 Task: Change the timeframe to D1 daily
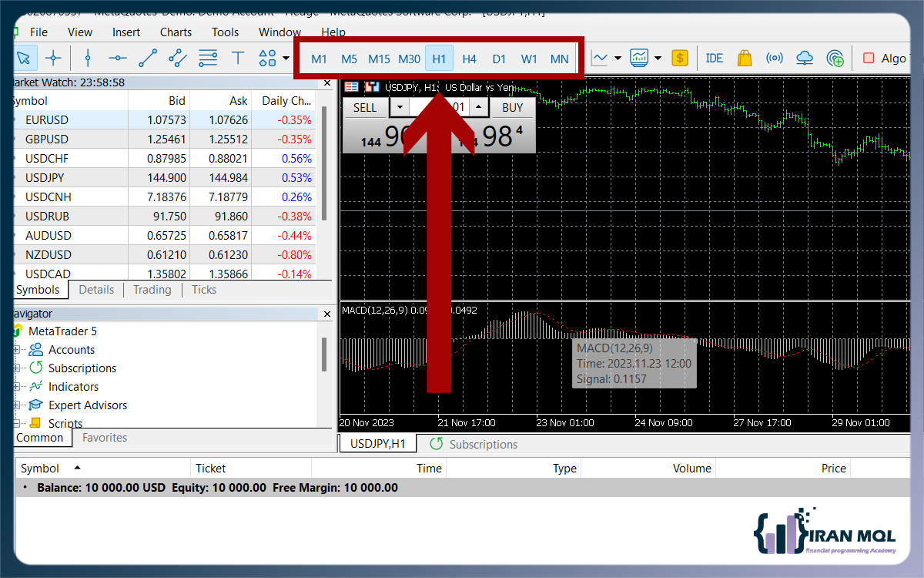pyautogui.click(x=500, y=59)
